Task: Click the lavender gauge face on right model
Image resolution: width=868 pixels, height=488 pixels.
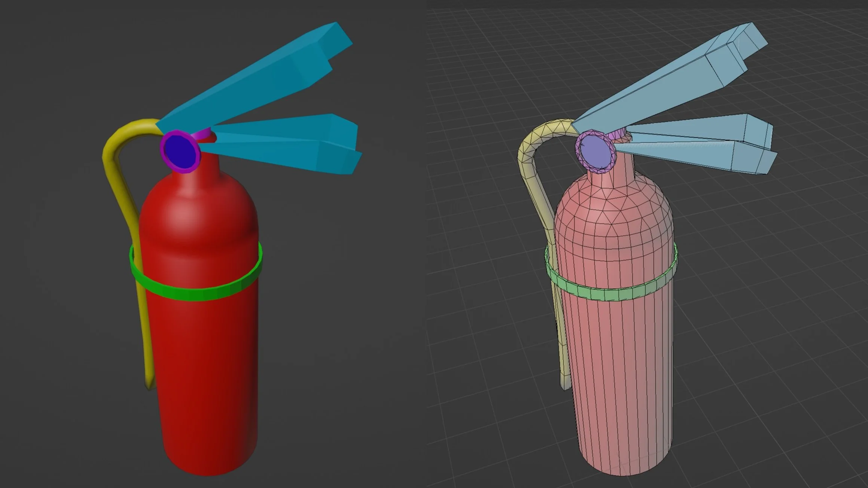Action: point(595,152)
